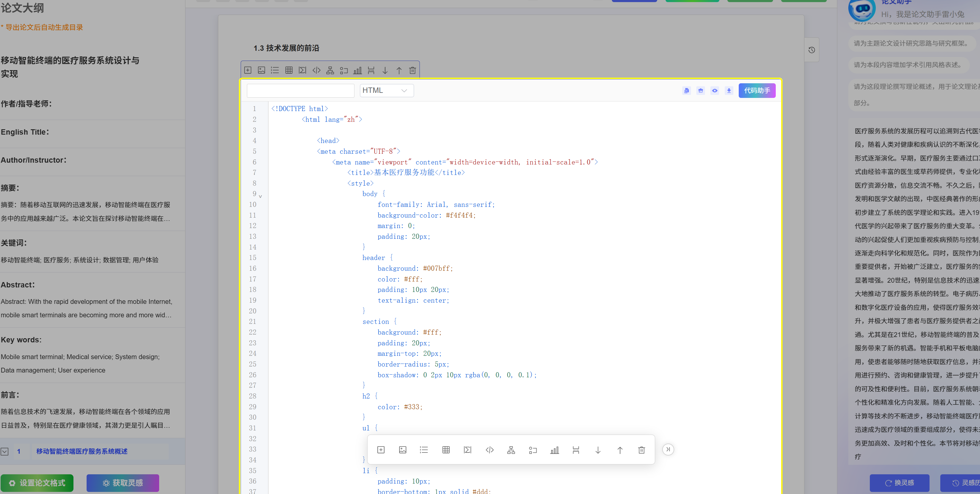The width and height of the screenshot is (980, 494).
Task: Open the HTML language dropdown
Action: point(386,90)
